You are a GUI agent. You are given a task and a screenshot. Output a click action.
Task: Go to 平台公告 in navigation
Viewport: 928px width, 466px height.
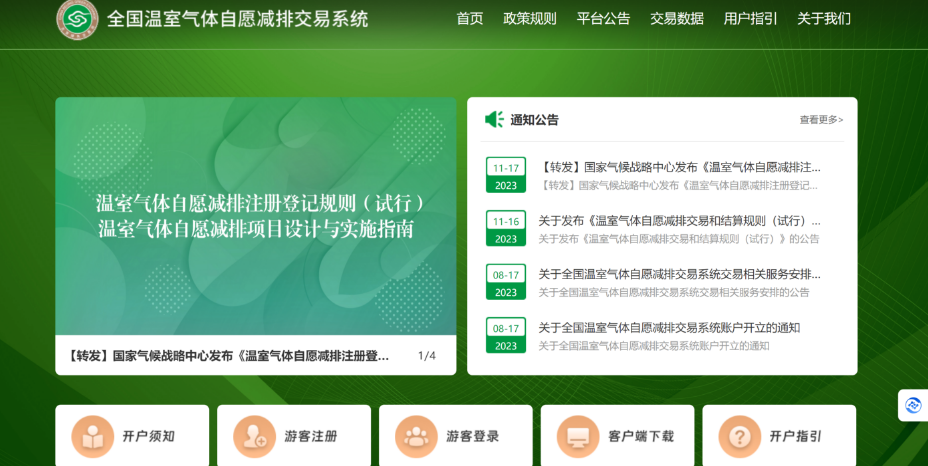603,19
